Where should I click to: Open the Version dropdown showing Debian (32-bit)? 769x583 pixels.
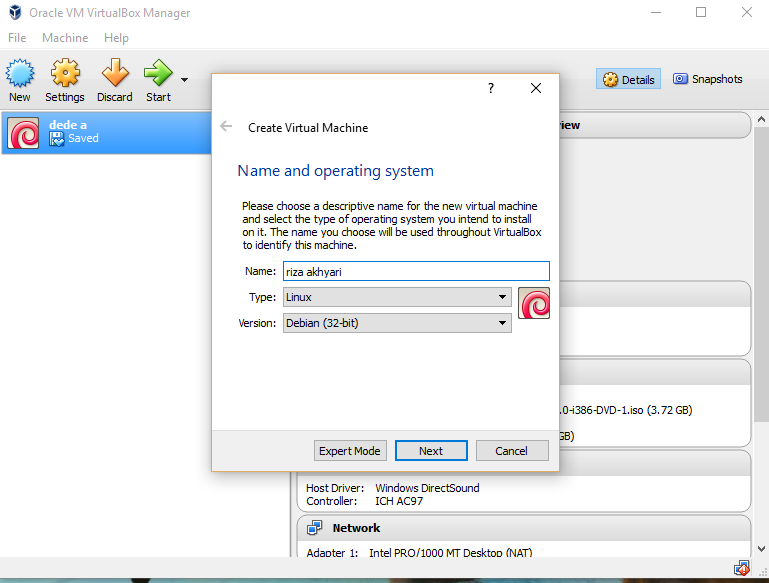[397, 323]
